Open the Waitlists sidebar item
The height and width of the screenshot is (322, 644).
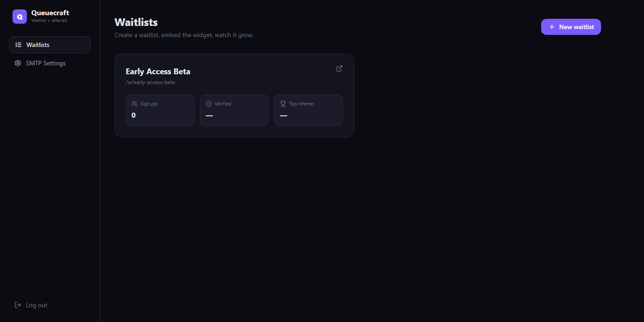pos(50,45)
